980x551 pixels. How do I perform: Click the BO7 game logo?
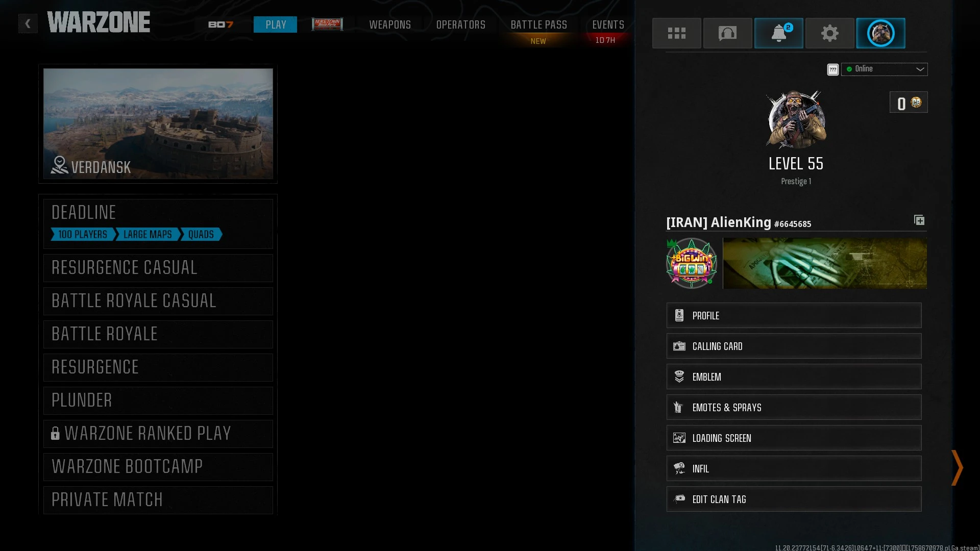click(220, 24)
